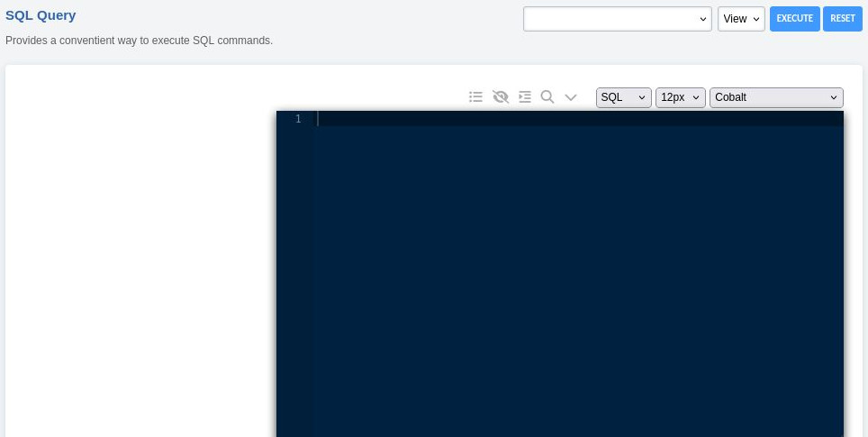The image size is (868, 437).
Task: Click the SQL Query page heading
Action: tap(41, 15)
